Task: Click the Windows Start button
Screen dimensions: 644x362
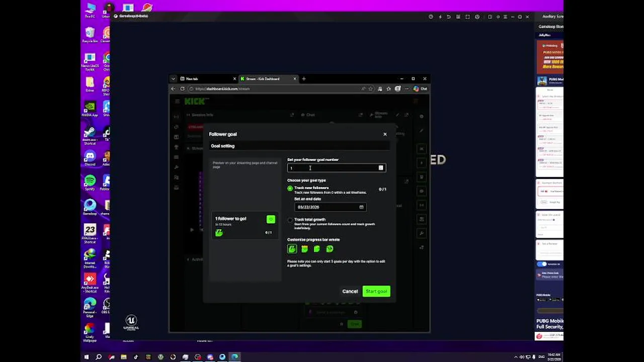Action: [x=87, y=357]
